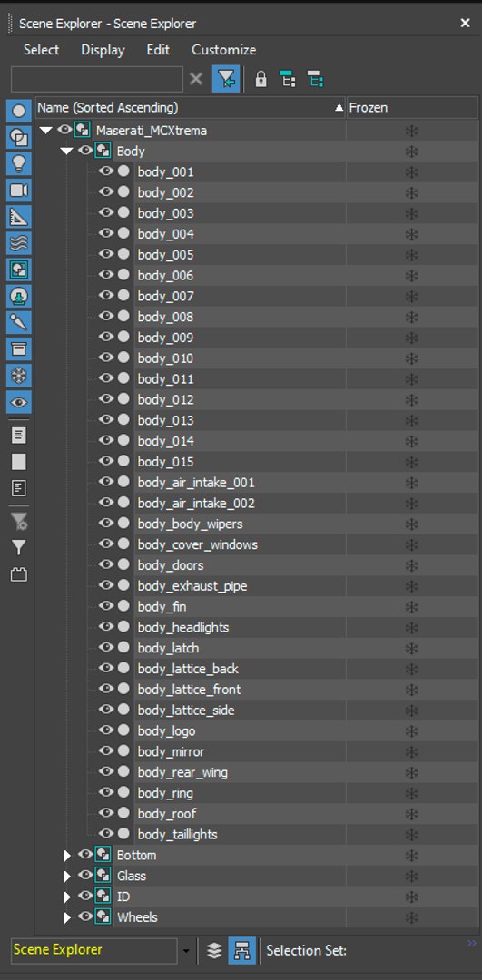Open the Edit menu

click(158, 50)
